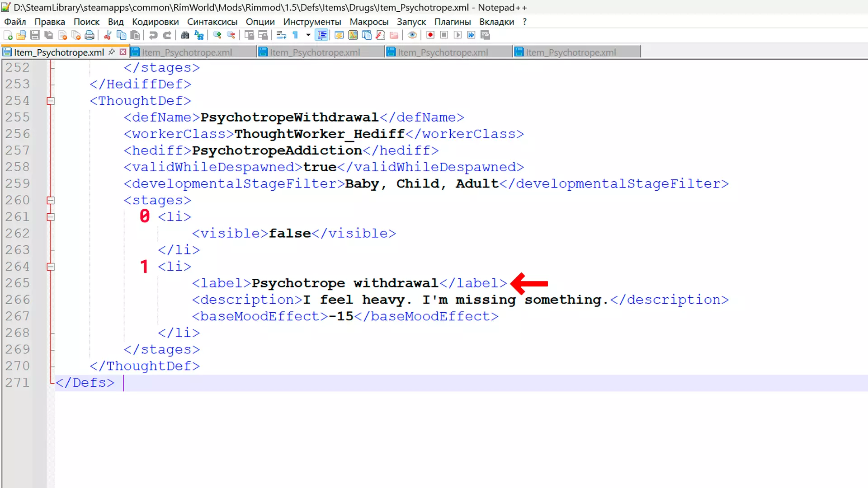Pin the active tab with pin icon
Image resolution: width=868 pixels, height=488 pixels.
pos(112,52)
